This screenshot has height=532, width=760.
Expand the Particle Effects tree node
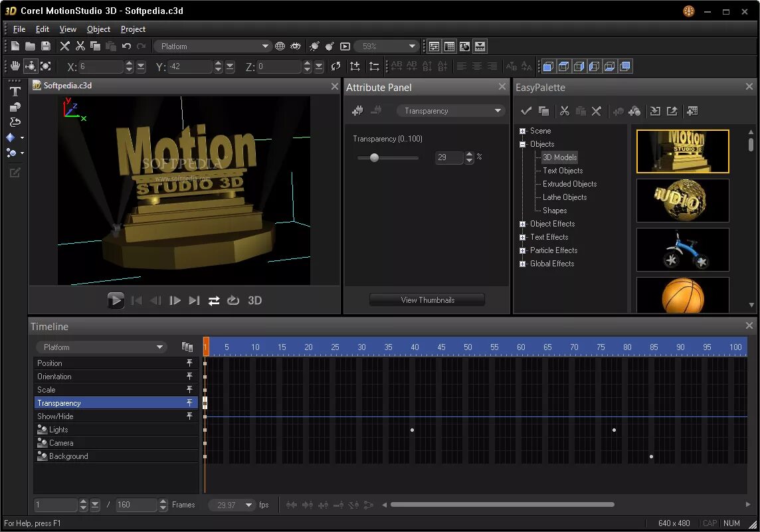(x=523, y=250)
